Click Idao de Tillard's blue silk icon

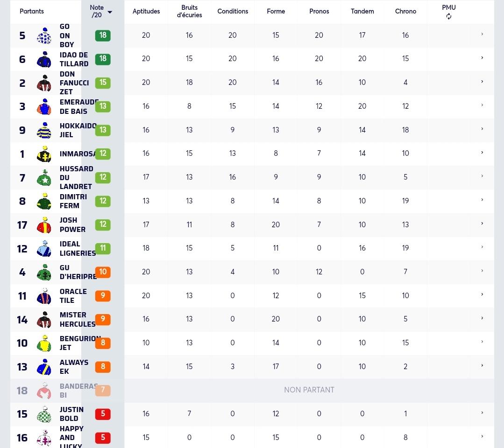click(x=44, y=59)
